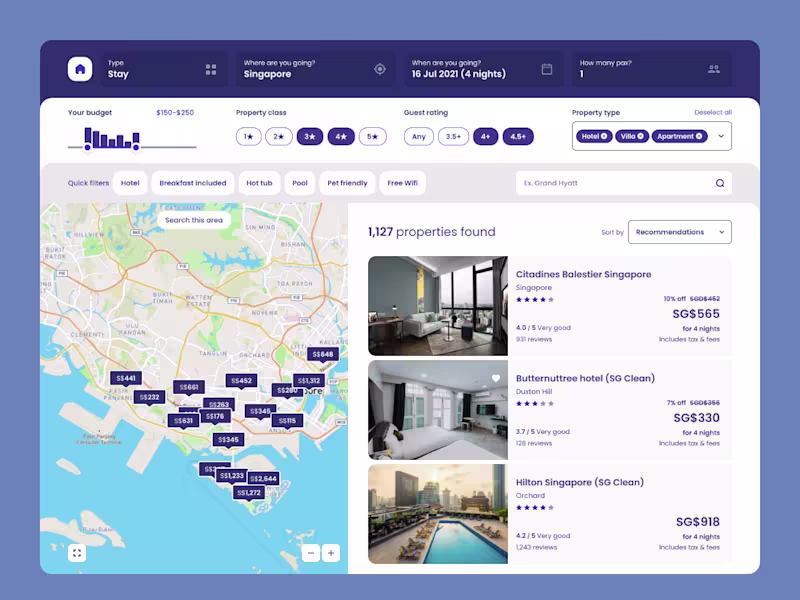This screenshot has height=600, width=800.
Task: Deselect the 4-star property class
Action: click(341, 137)
